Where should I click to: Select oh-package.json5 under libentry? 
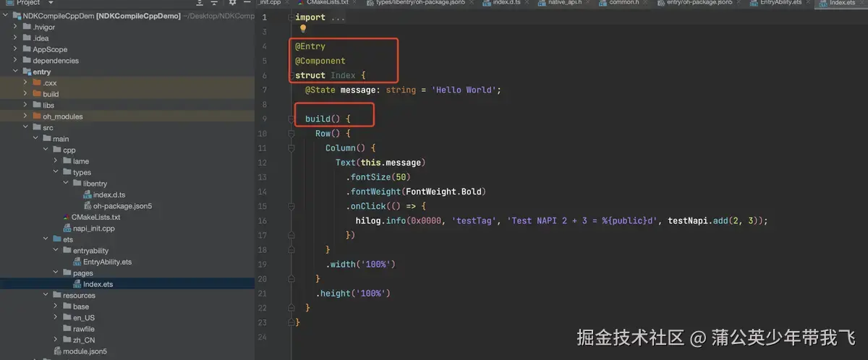(122, 206)
